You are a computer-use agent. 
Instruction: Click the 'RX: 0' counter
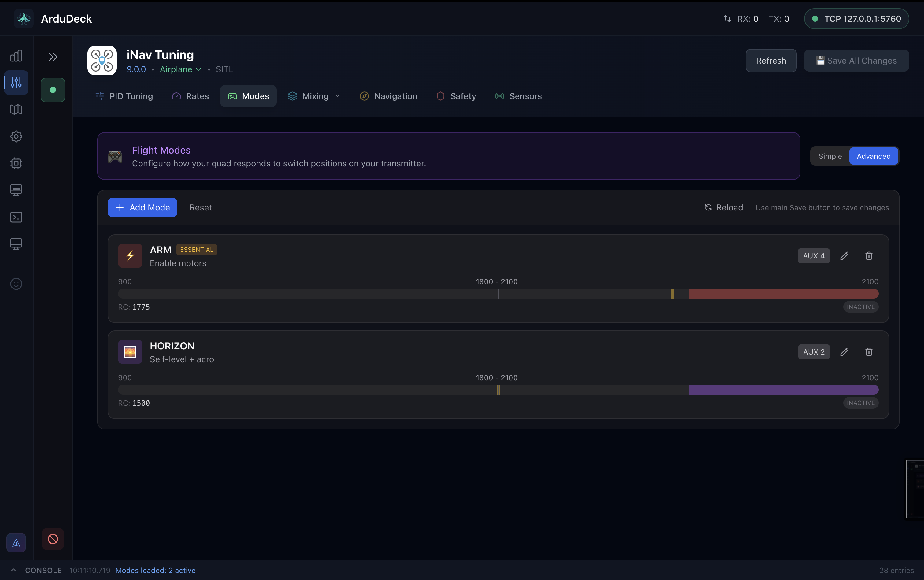point(747,19)
